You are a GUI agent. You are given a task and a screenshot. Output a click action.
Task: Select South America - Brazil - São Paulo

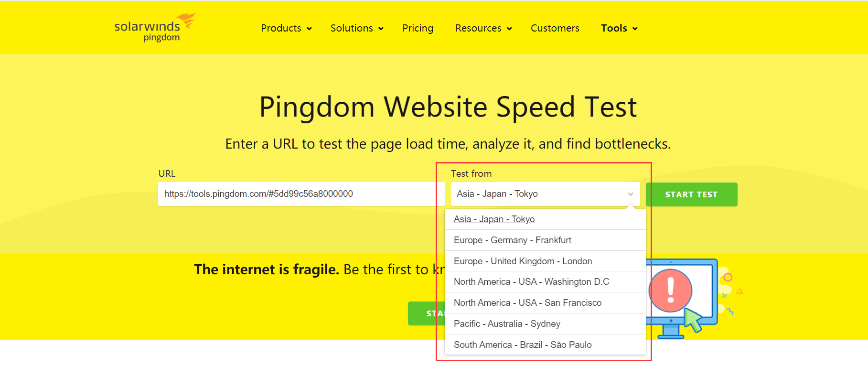click(x=545, y=345)
